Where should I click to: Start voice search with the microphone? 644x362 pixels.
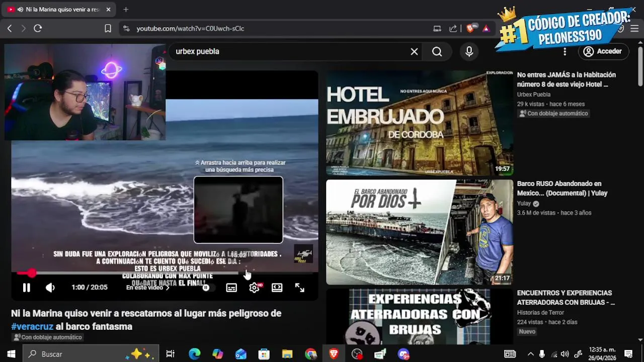tap(469, 51)
